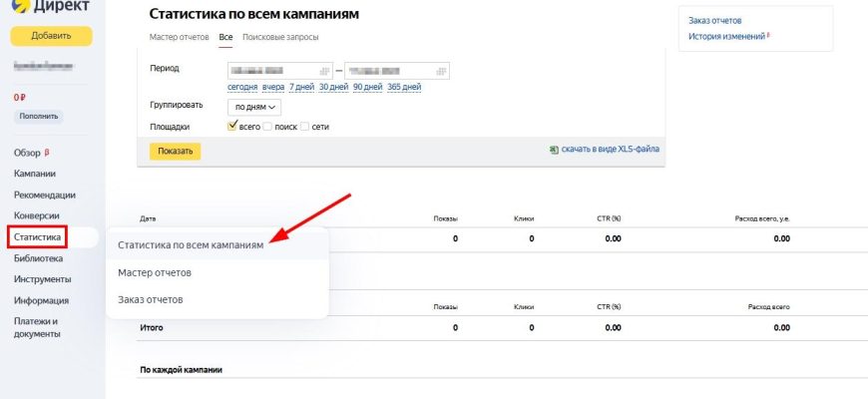The width and height of the screenshot is (868, 399).
Task: Set period to '30 дней' quick link
Action: point(332,87)
